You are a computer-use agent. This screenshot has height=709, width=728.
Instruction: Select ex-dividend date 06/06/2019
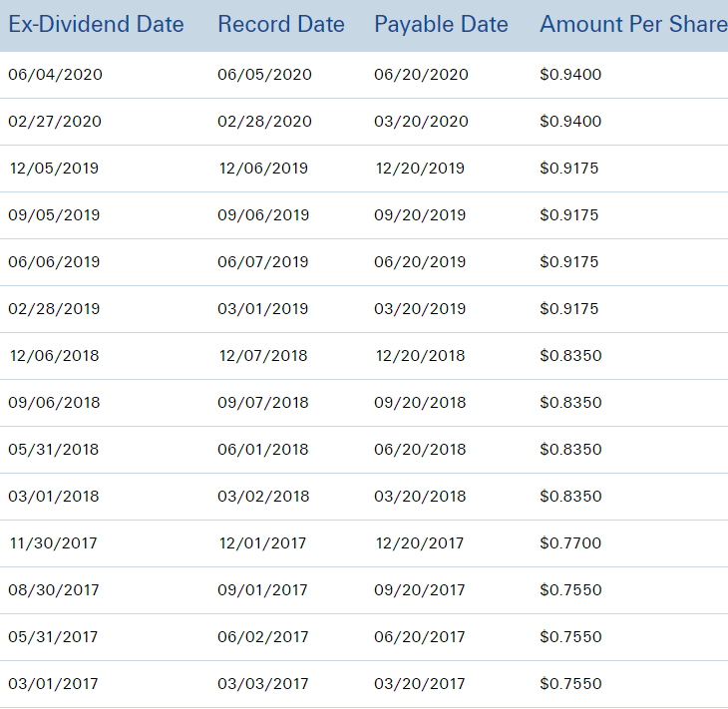tap(54, 262)
